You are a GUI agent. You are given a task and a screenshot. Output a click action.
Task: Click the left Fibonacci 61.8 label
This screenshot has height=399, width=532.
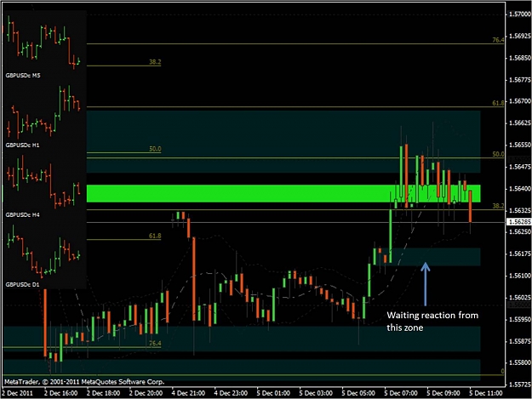(x=155, y=236)
